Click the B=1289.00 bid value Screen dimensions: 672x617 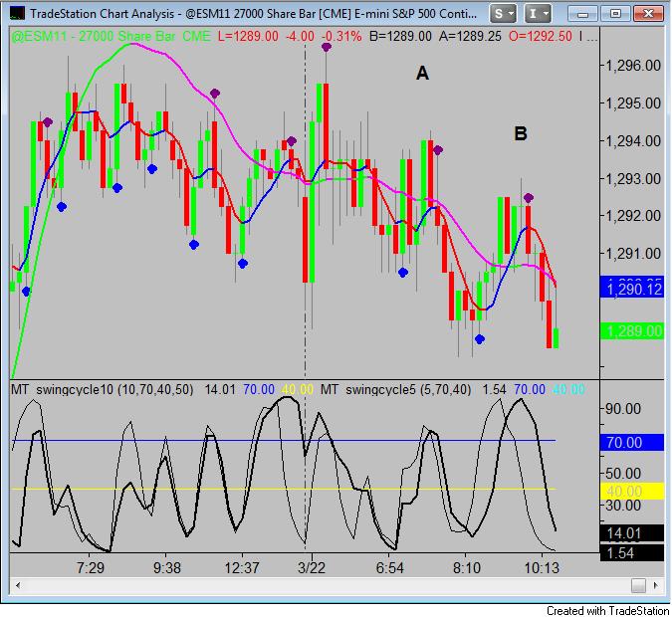[x=400, y=37]
